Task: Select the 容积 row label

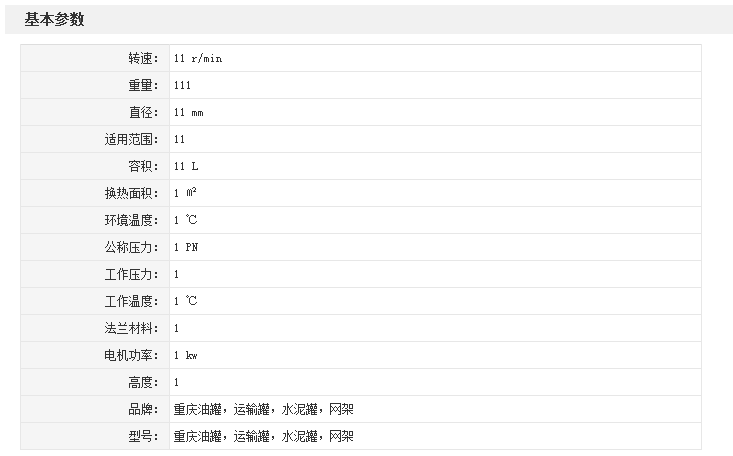Action: point(142,166)
